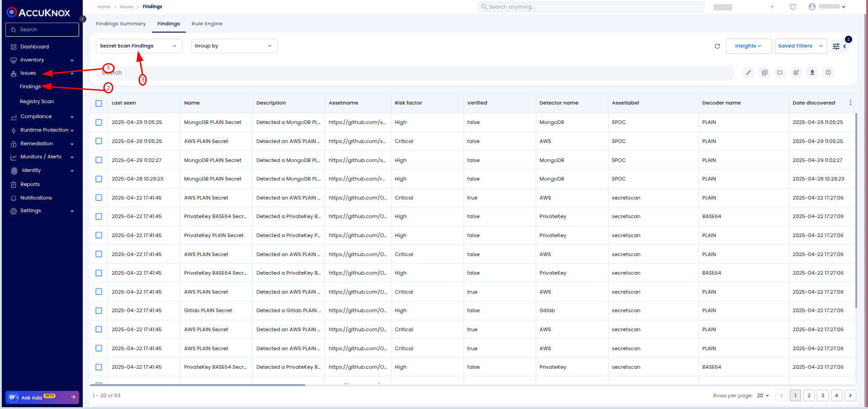Open the Insights dropdown
Screen dimensions: 868x409
[749, 46]
